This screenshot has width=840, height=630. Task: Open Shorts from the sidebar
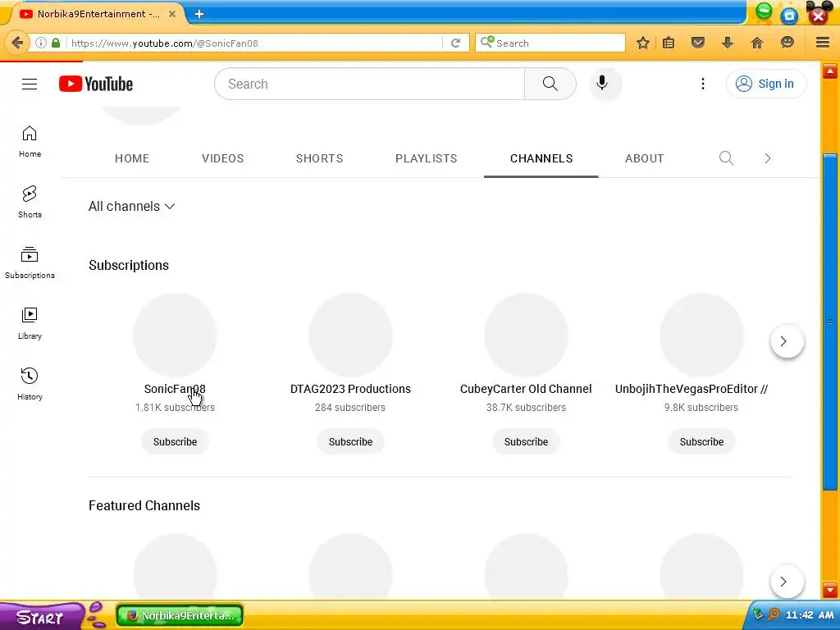click(x=30, y=202)
